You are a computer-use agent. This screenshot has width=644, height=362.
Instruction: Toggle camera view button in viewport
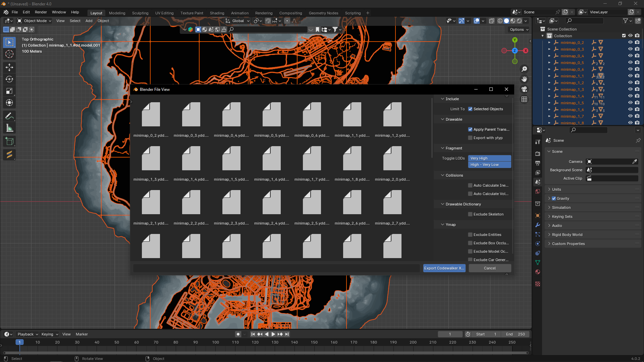524,89
